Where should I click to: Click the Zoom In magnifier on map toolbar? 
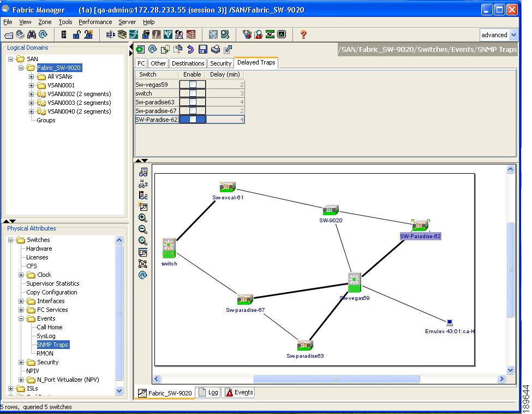click(x=143, y=218)
